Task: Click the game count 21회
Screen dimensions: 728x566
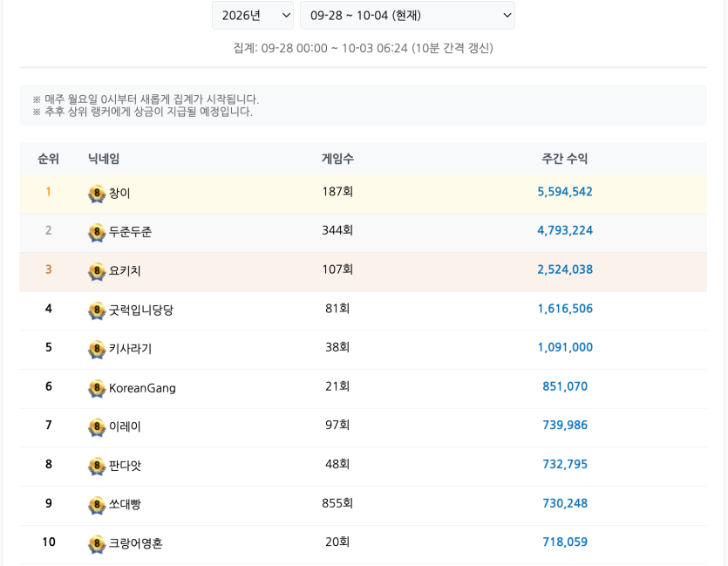Action: tap(337, 386)
